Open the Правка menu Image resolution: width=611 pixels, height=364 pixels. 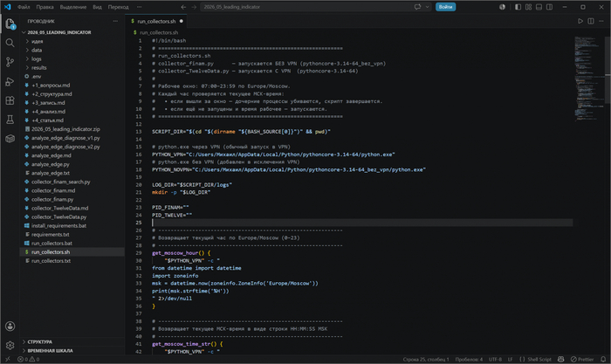[x=45, y=7]
